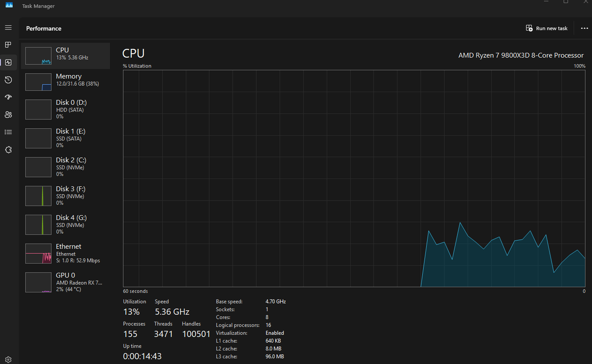Click the Performance page heading

44,29
